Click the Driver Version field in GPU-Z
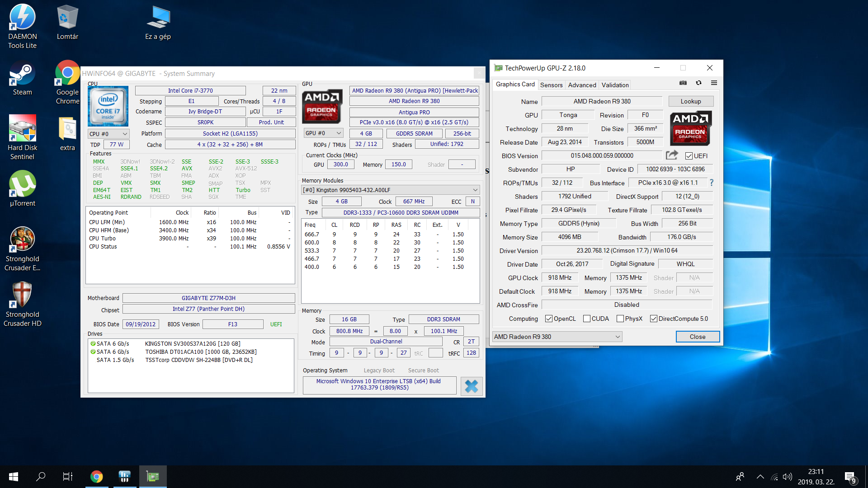Viewport: 868px width, 488px height. pos(627,250)
